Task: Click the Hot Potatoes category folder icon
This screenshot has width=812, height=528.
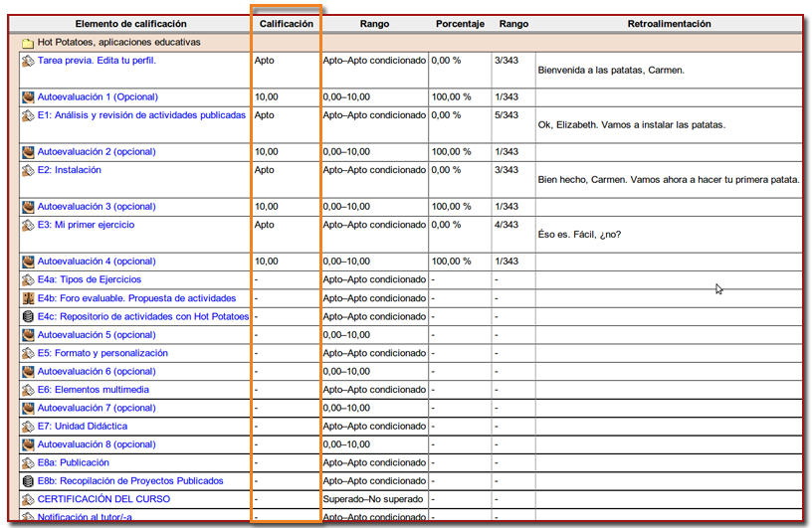Action: [x=28, y=43]
